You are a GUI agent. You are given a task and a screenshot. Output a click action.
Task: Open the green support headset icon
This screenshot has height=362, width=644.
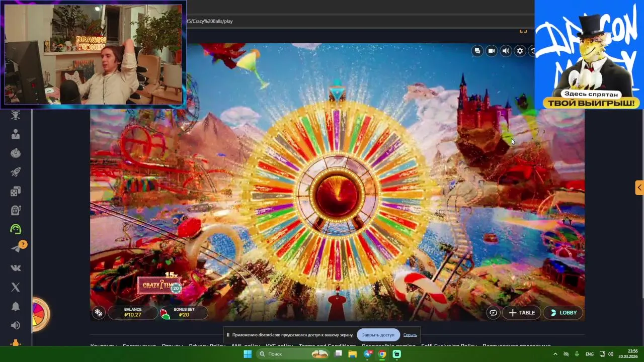tap(16, 229)
